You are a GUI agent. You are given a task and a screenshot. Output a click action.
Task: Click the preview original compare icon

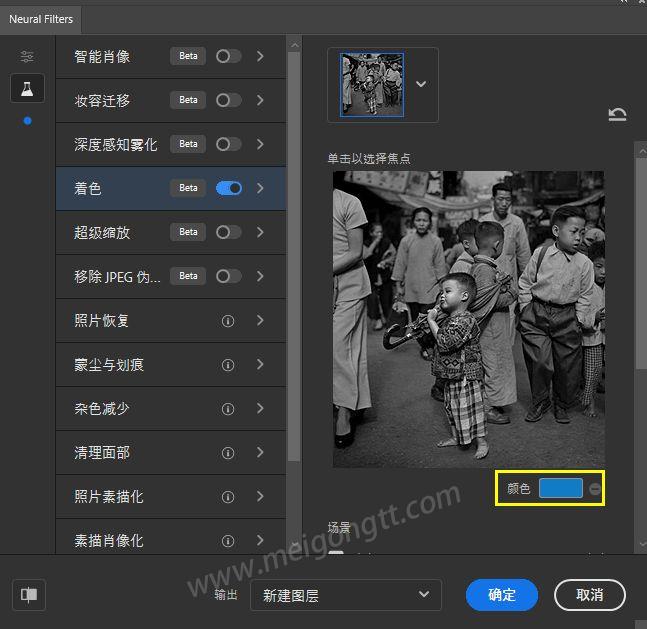[29, 595]
